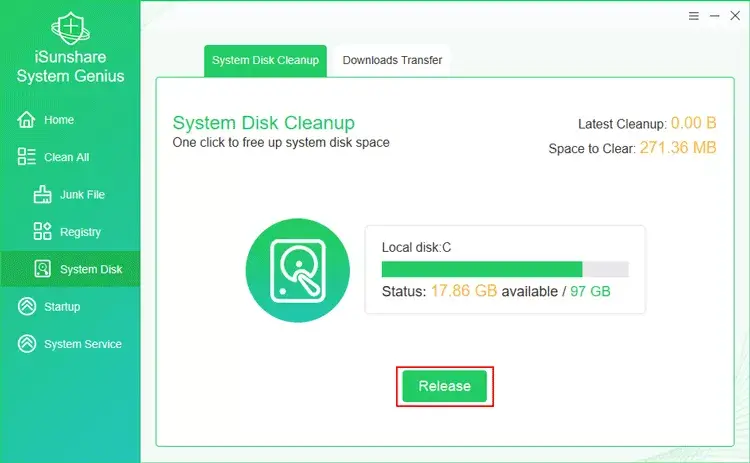Click the Local disk C usage bar
Image resolution: width=750 pixels, height=463 pixels.
click(x=505, y=269)
